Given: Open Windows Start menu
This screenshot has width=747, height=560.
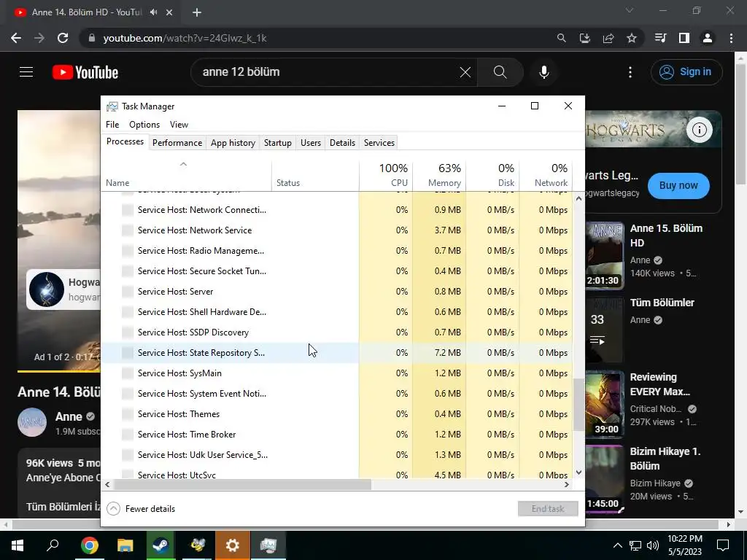Looking at the screenshot, I should 18,545.
